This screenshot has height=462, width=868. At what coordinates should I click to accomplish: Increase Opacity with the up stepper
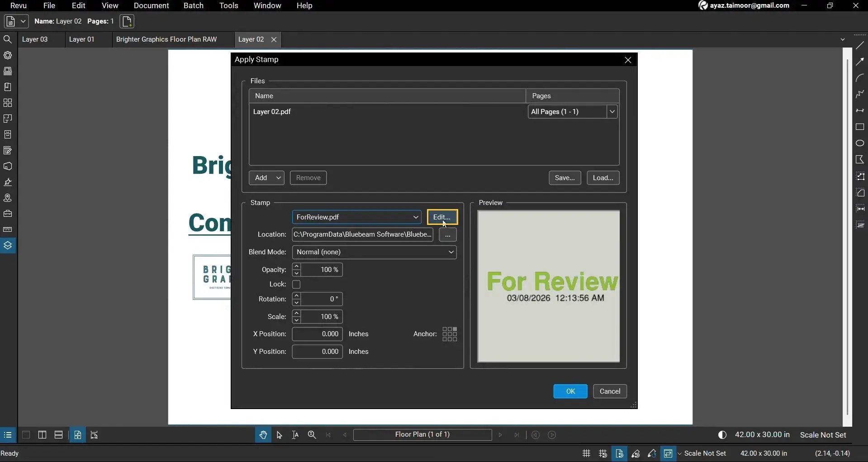pyautogui.click(x=296, y=267)
